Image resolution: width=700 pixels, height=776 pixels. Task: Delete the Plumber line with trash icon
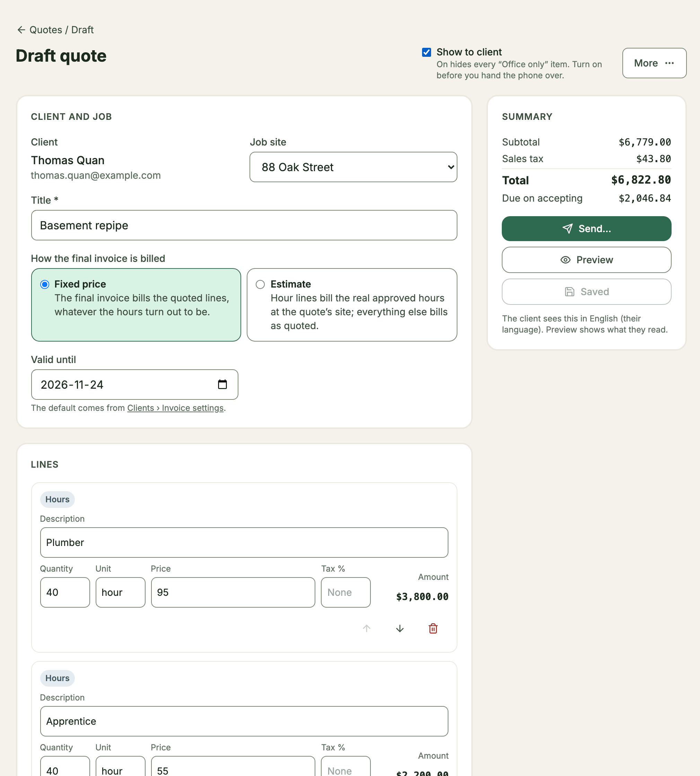pyautogui.click(x=433, y=628)
